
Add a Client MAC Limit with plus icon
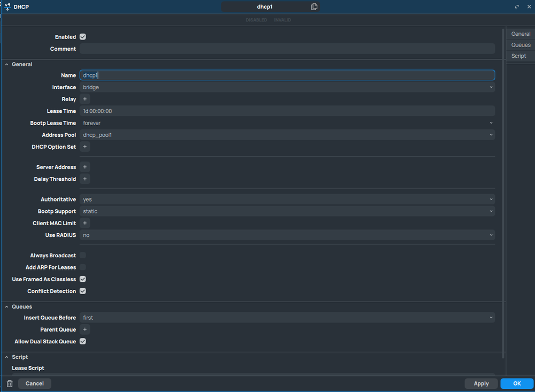pyautogui.click(x=85, y=223)
